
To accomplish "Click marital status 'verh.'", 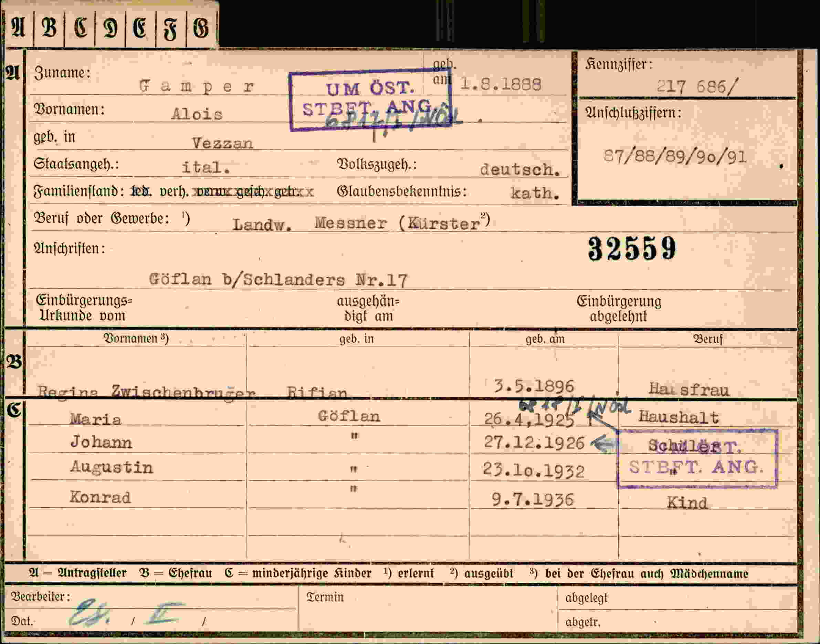I will tap(174, 192).
